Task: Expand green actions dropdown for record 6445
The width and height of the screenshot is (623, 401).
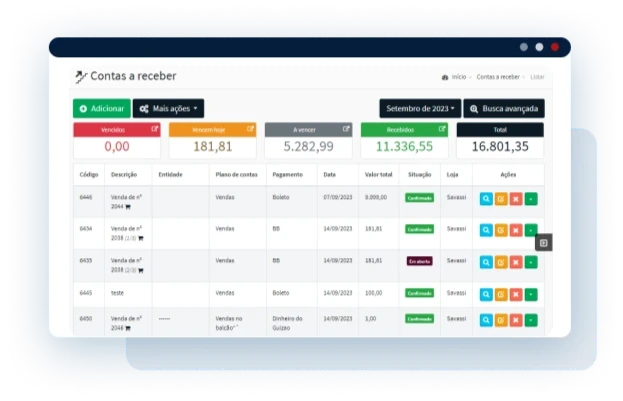Action: pyautogui.click(x=531, y=294)
